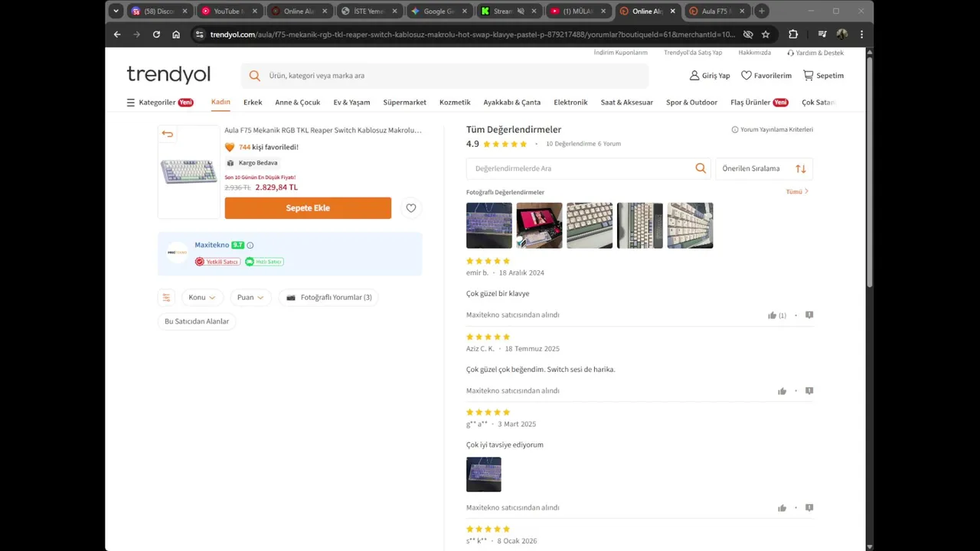980x551 pixels.
Task: Click the search magnifier in product search bar
Action: tap(255, 76)
